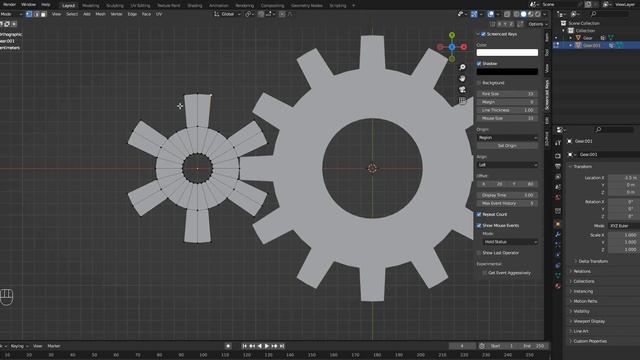640x360 pixels.
Task: Click the green Y axis on navigation gizmo
Action: [452, 35]
